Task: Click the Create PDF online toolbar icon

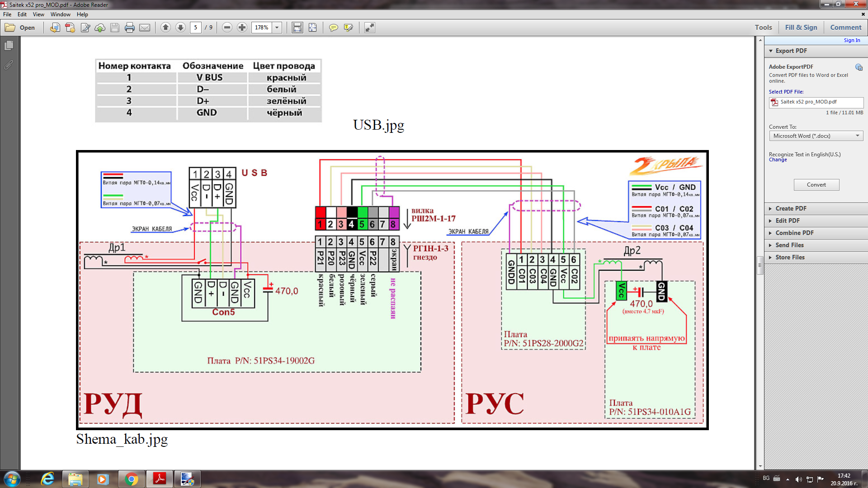Action: (70, 28)
